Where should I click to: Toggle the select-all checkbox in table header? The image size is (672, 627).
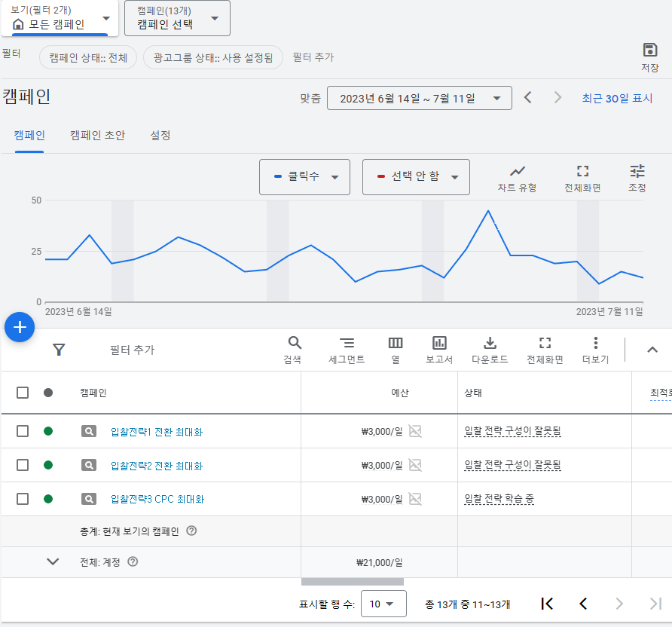[x=23, y=393]
